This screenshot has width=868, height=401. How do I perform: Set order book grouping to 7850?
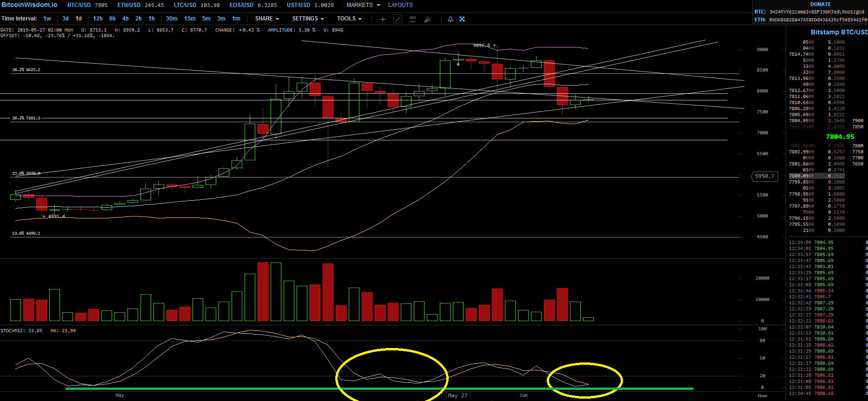pos(858,127)
